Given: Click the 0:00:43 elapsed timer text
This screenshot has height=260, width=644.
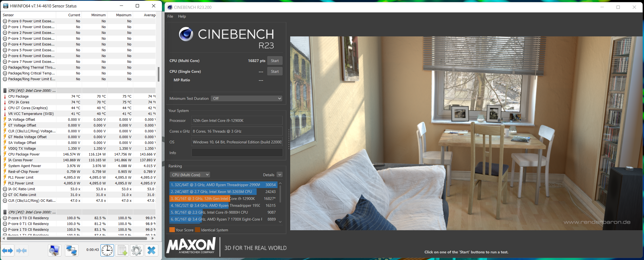Looking at the screenshot, I should [x=93, y=250].
